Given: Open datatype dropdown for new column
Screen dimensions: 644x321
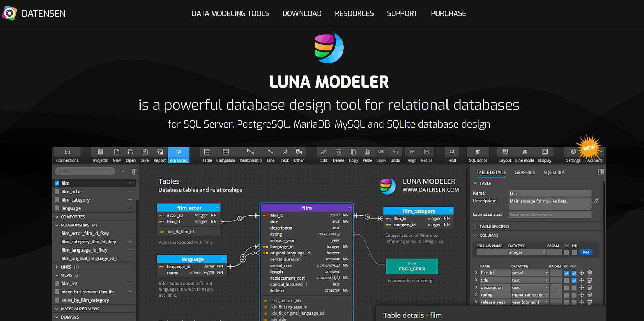Looking at the screenshot, I should pos(527,252).
